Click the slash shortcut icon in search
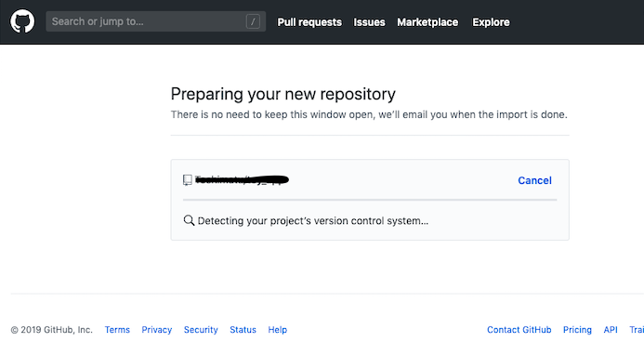Screen dimensions: 644x342 point(253,21)
